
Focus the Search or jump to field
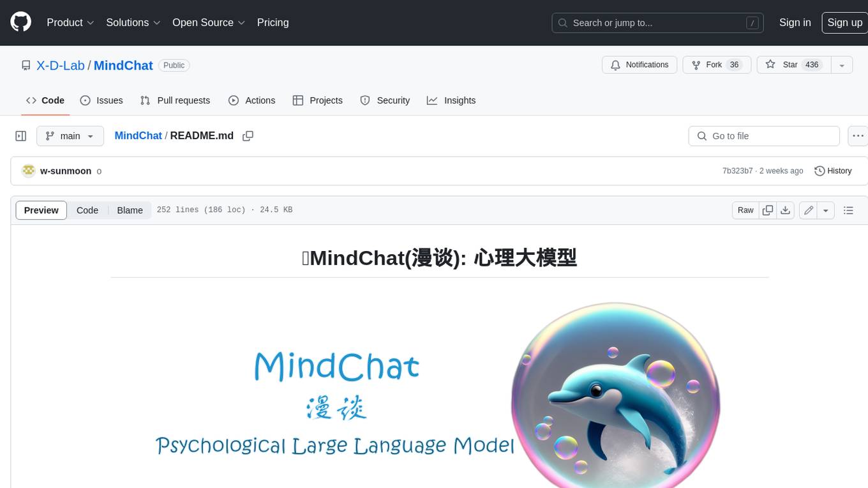[659, 23]
